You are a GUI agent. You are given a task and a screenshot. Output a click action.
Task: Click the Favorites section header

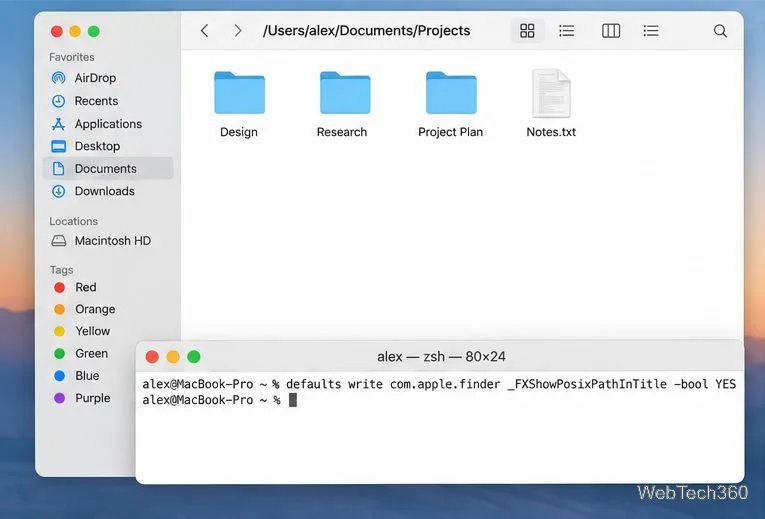coord(72,57)
